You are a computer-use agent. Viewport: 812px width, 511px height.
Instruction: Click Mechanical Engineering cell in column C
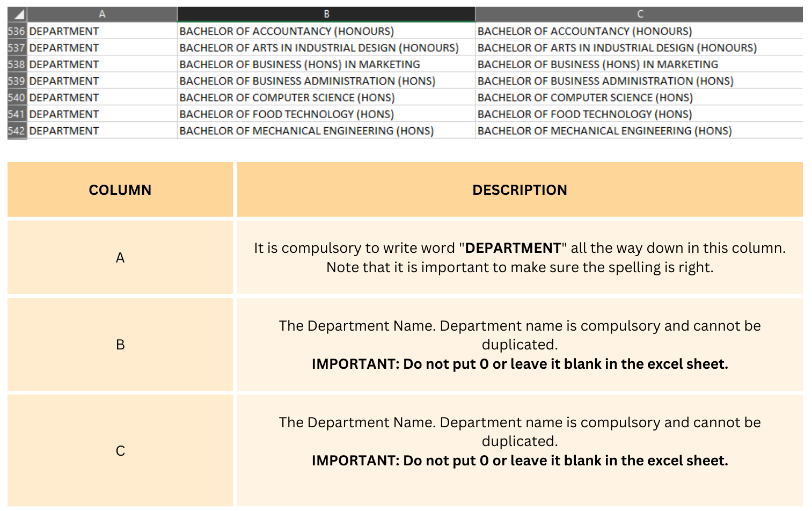click(604, 131)
